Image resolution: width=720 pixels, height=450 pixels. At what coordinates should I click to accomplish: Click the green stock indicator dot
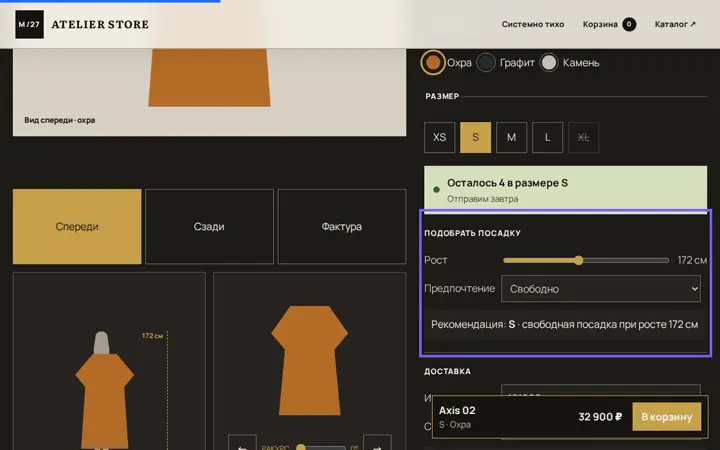click(436, 190)
